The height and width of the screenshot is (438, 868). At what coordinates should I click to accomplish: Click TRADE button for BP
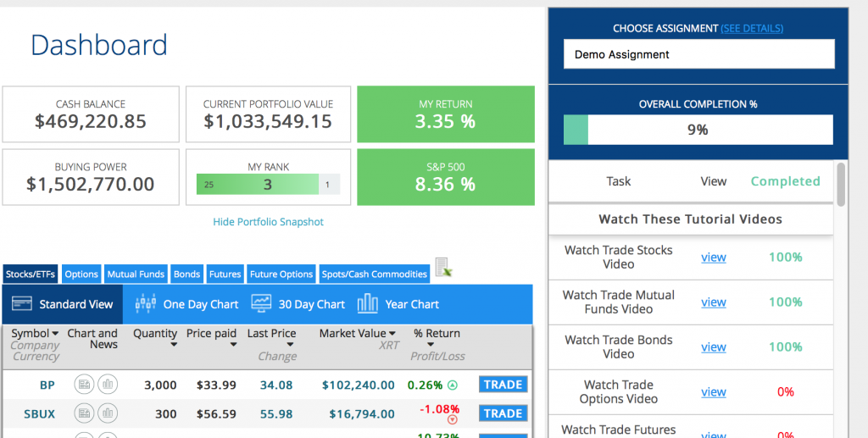[504, 385]
